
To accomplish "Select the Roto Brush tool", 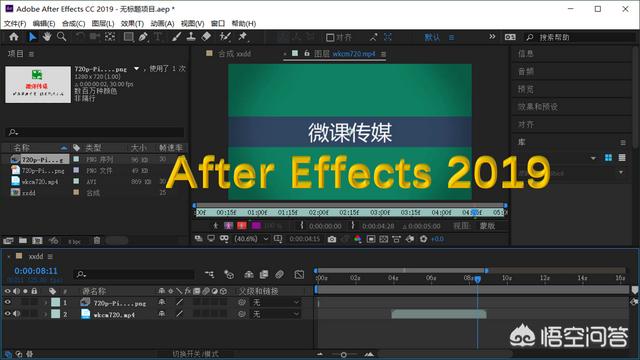I will tap(225, 37).
